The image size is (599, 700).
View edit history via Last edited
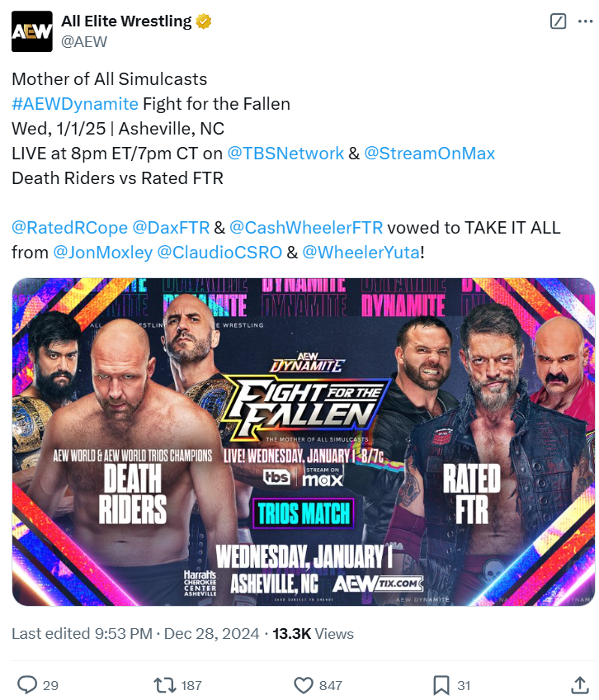81,634
